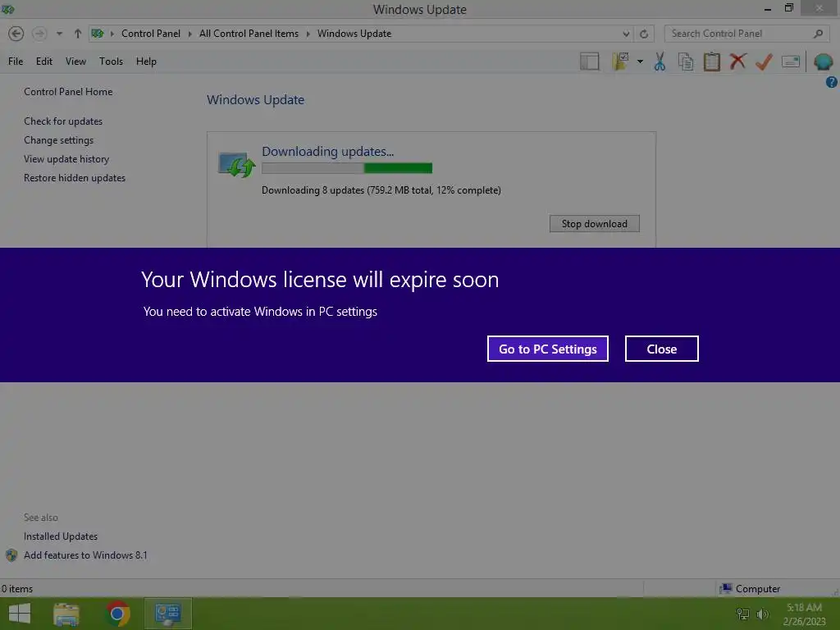Open Control Panel Home link

(x=68, y=92)
